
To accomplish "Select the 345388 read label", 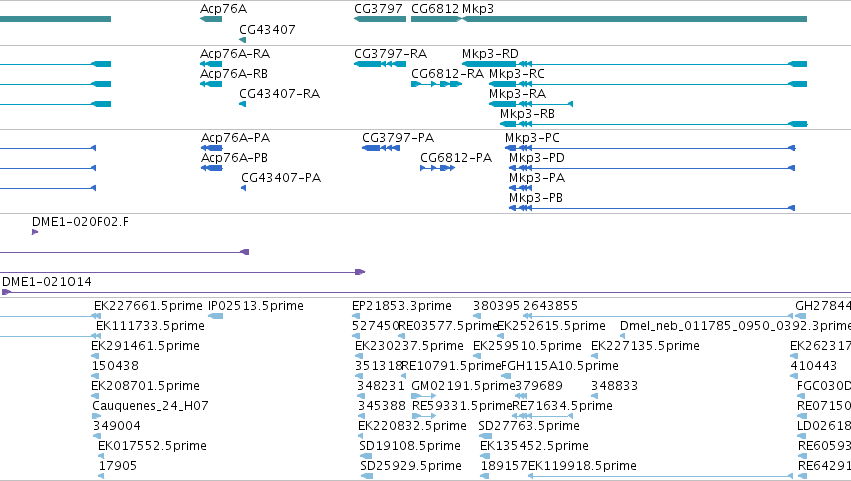I will 382,407.
